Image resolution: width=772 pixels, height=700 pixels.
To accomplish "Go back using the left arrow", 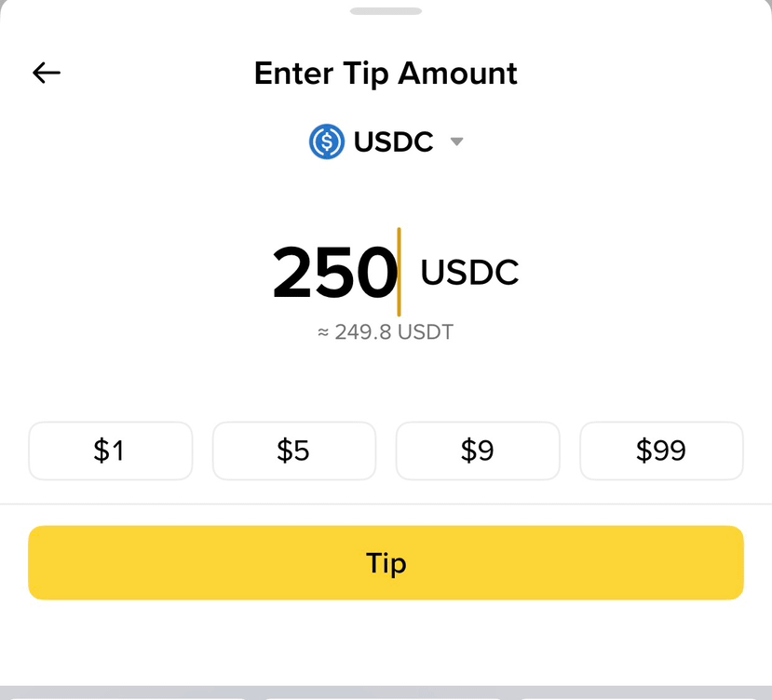I will click(47, 73).
